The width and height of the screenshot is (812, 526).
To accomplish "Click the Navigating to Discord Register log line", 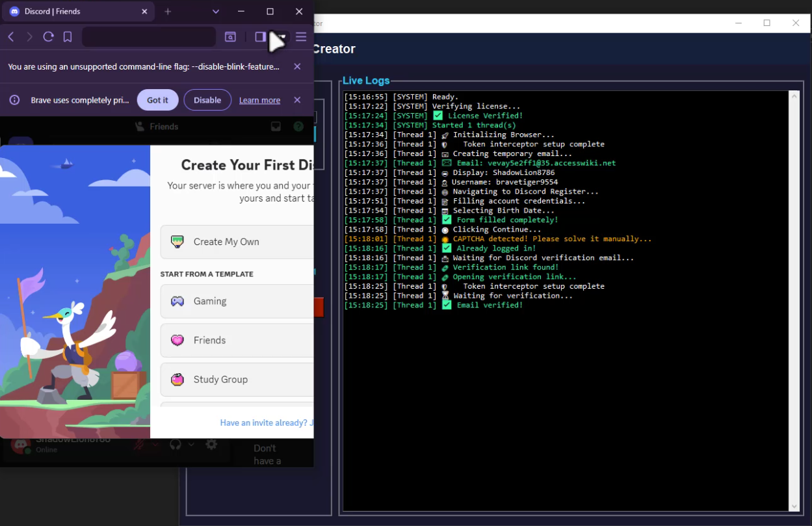I will (x=471, y=192).
